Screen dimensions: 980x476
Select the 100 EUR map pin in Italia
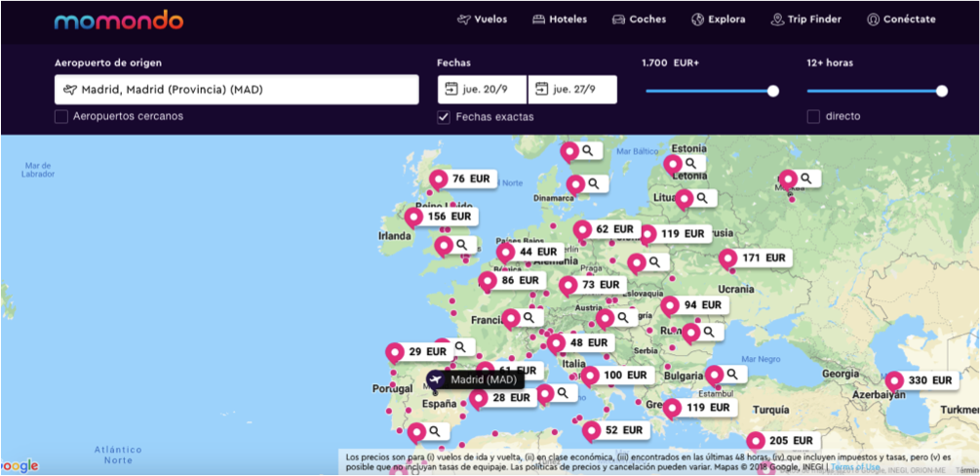click(617, 376)
